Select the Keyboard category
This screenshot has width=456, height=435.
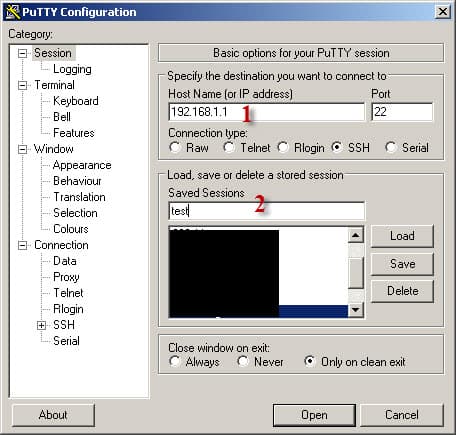point(76,101)
